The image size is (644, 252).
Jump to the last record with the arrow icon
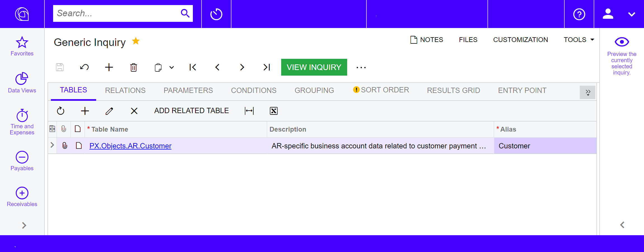266,67
